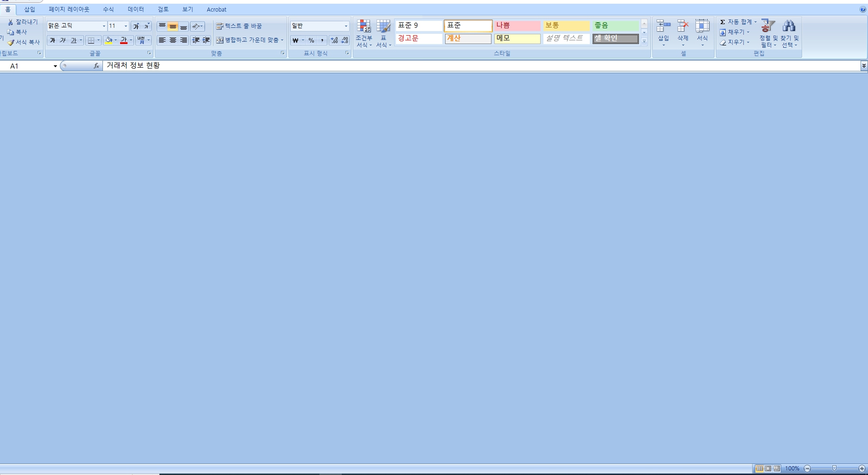Image resolution: width=868 pixels, height=475 pixels.
Task: Expand the name box A1 dropdown
Action: click(55, 66)
